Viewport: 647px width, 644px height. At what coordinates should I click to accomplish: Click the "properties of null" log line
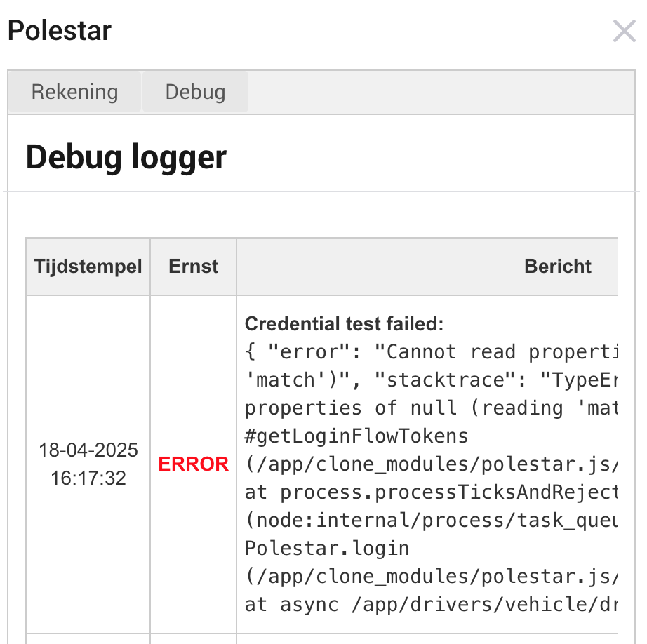pyautogui.click(x=432, y=408)
